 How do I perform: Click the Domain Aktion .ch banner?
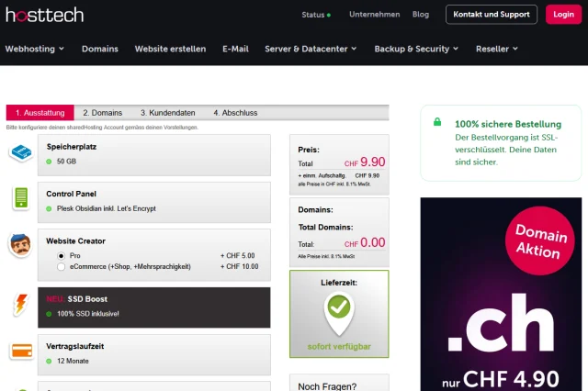(x=501, y=295)
